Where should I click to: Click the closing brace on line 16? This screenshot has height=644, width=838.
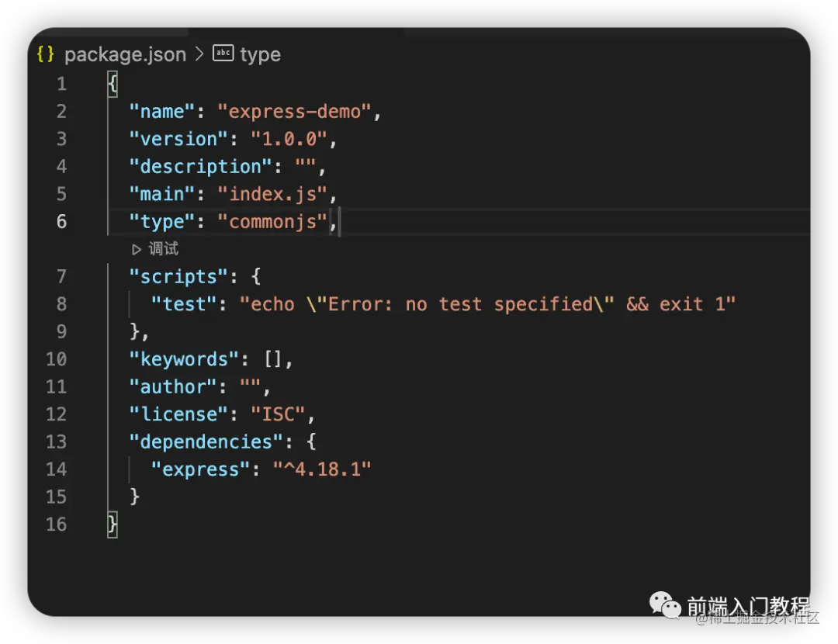[x=113, y=525]
